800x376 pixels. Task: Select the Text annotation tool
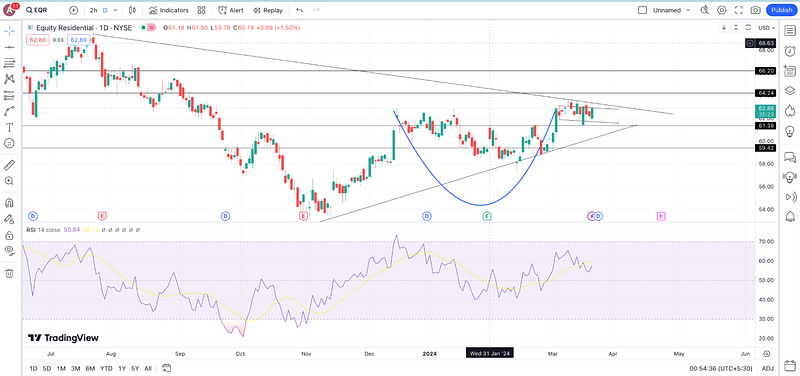9,127
